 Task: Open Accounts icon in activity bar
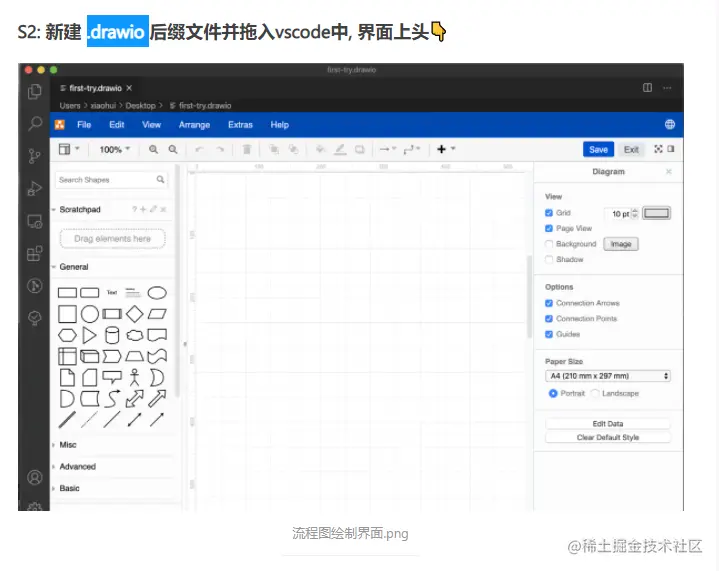click(34, 477)
